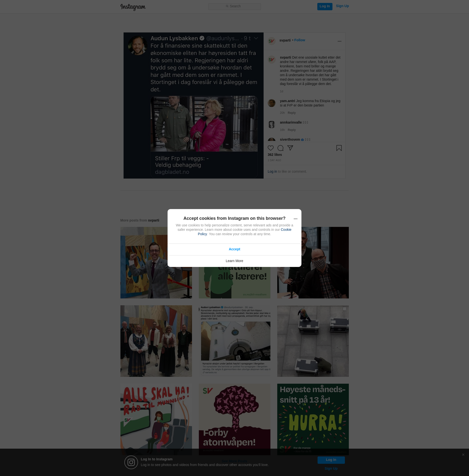Open 'alle lærere!' post thumbnail
469x476 pixels.
(x=234, y=283)
